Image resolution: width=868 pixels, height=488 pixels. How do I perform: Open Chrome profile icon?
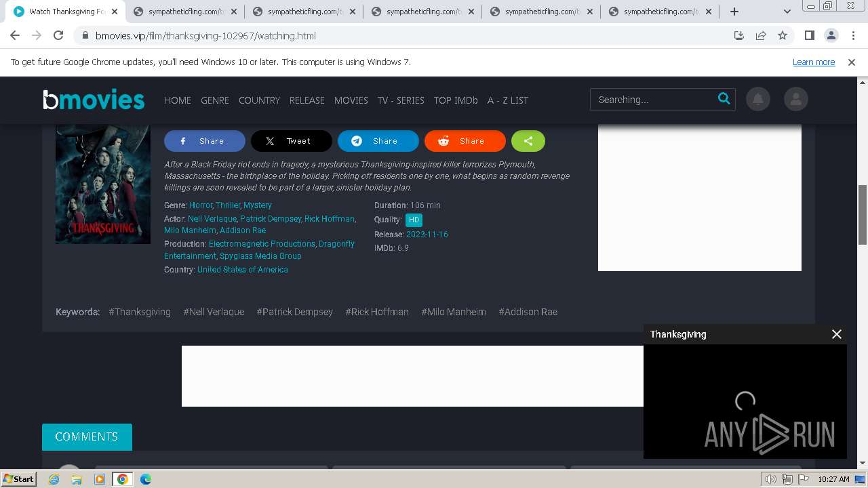pos(831,36)
